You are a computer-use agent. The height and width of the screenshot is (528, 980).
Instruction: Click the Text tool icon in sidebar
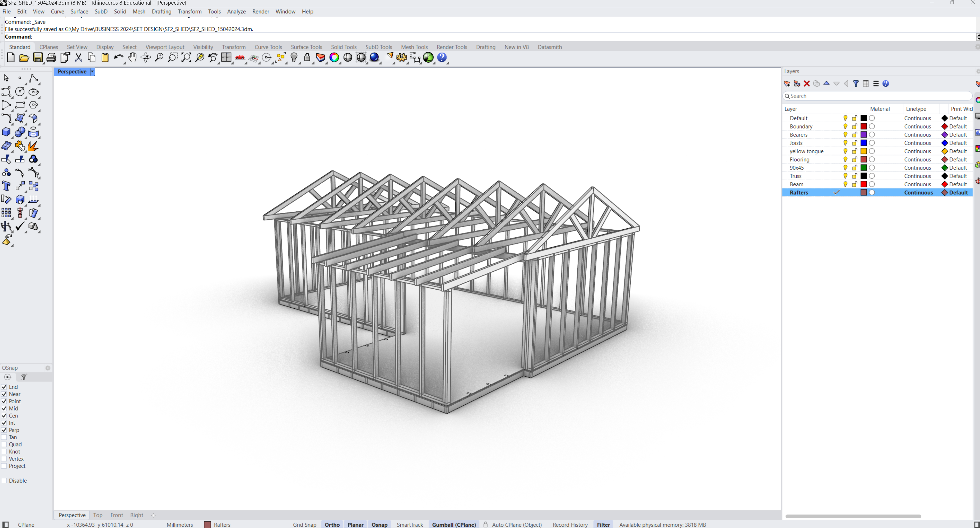(6, 186)
